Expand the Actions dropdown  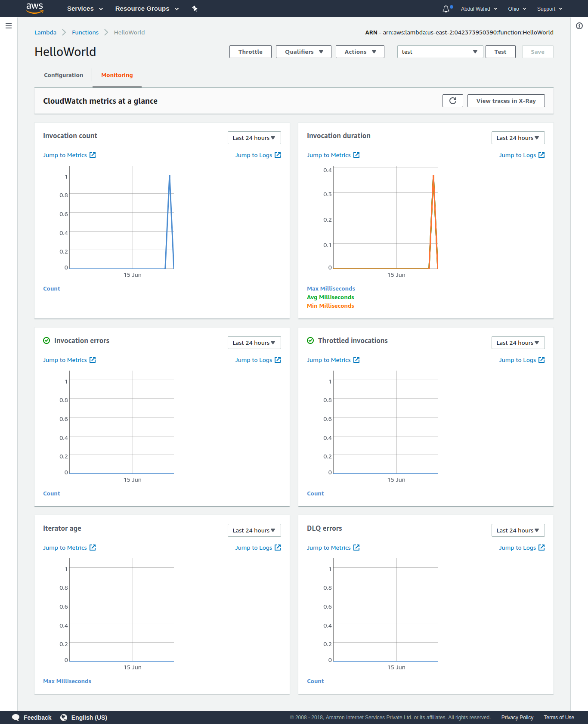pos(360,52)
